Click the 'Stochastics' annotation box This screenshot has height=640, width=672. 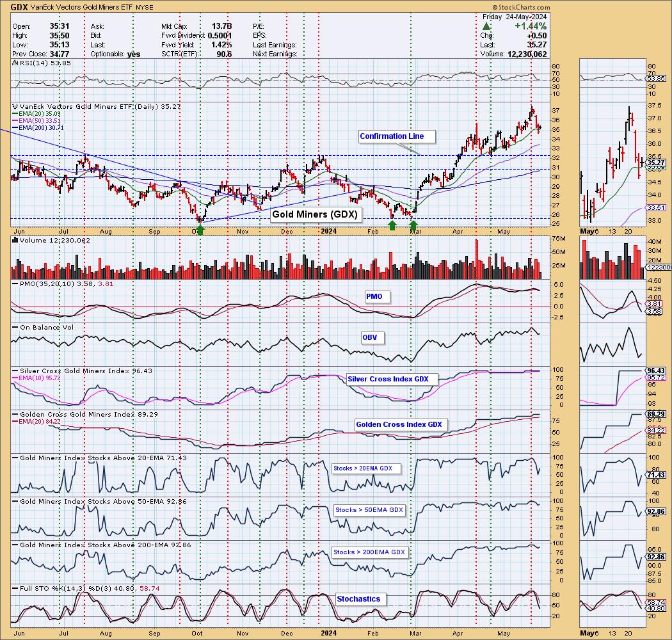(361, 599)
